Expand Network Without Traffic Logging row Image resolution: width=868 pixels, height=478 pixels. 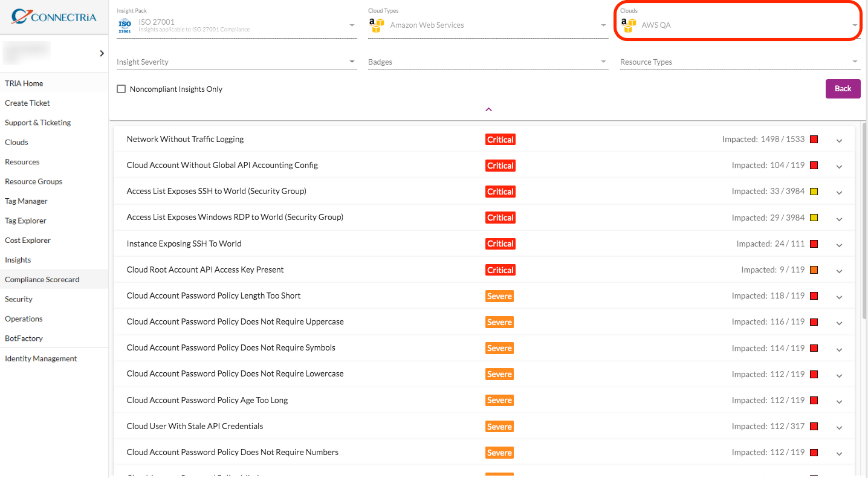point(840,140)
